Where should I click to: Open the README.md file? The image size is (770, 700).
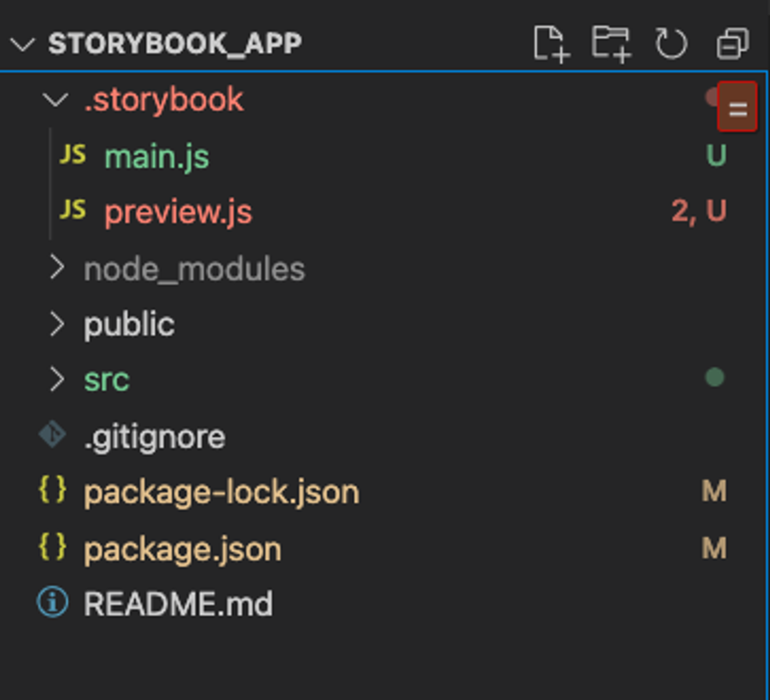click(178, 603)
